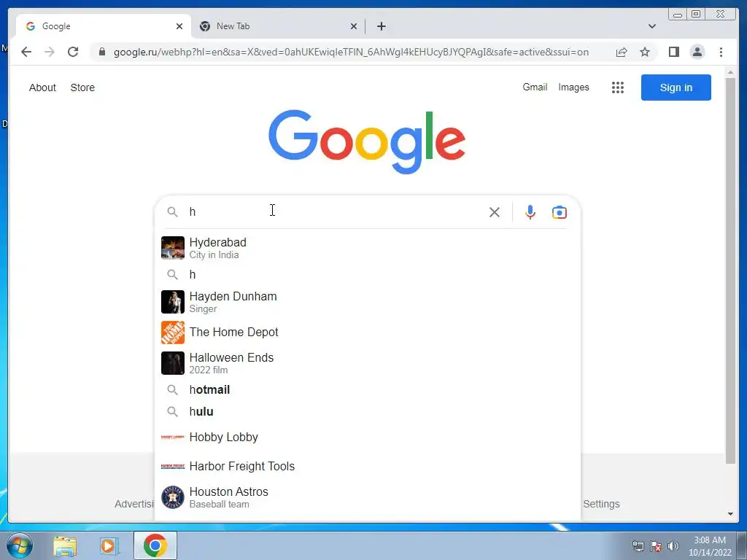Open the Store link
The width and height of the screenshot is (747, 560).
pos(82,87)
